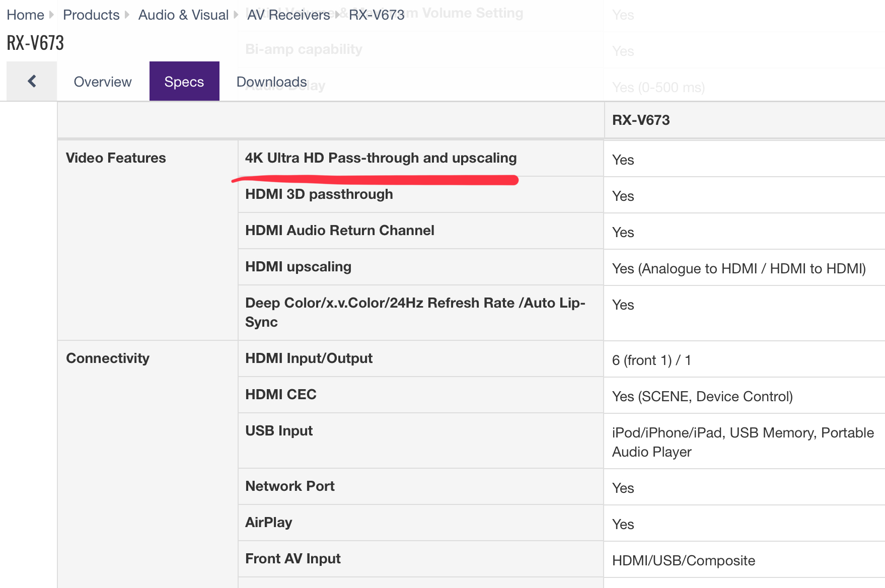The width and height of the screenshot is (885, 588).
Task: Click 'HDMI/USB/Composite' value
Action: click(684, 560)
